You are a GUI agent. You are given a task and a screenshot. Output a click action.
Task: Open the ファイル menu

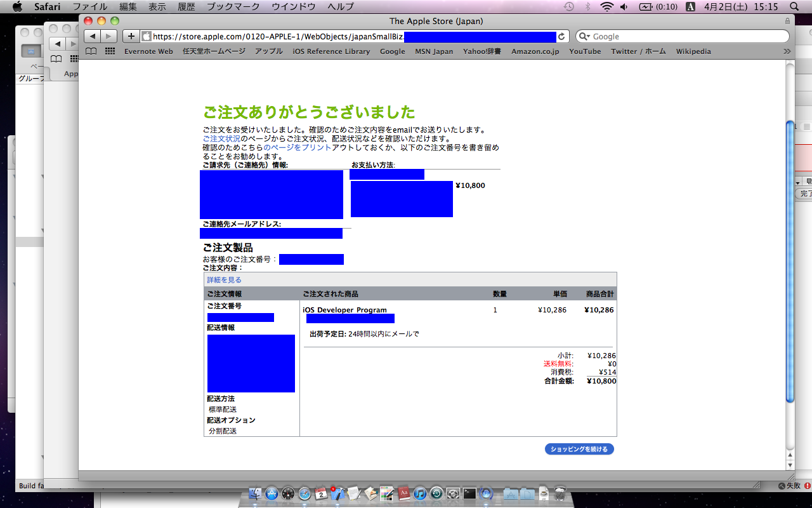[x=89, y=6]
